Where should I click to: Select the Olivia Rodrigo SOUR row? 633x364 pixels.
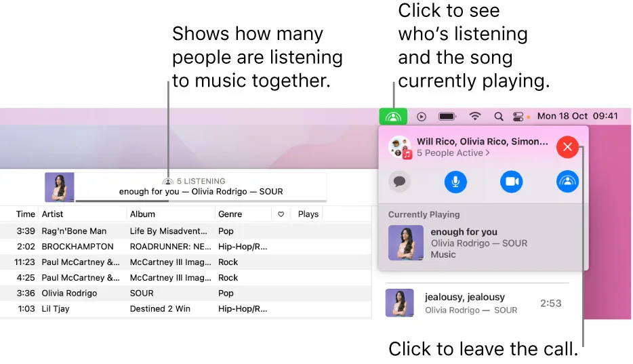point(186,293)
